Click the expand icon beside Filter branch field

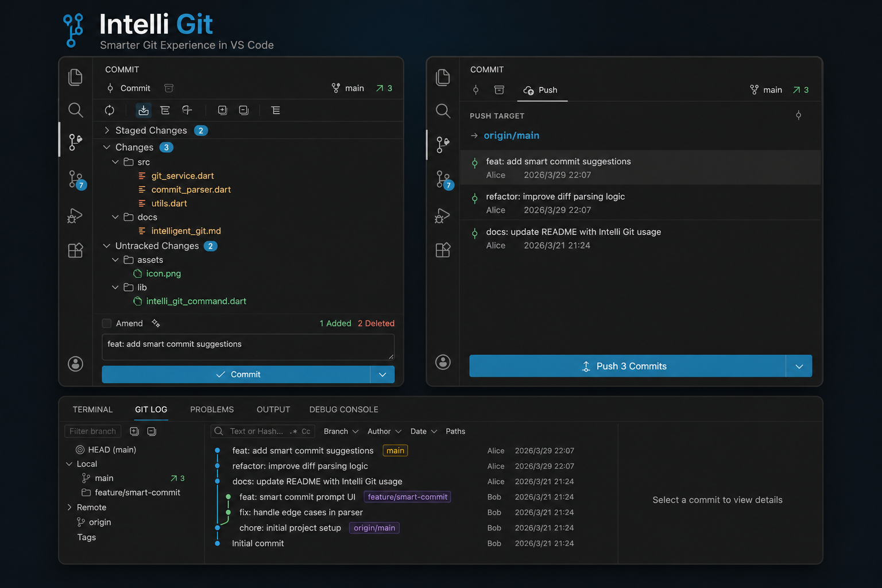[x=134, y=431]
